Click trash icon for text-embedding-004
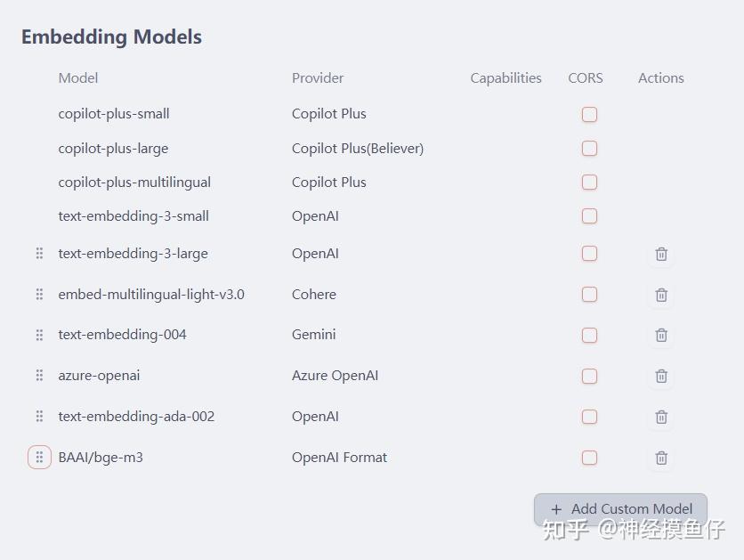The height and width of the screenshot is (560, 744). 661,336
